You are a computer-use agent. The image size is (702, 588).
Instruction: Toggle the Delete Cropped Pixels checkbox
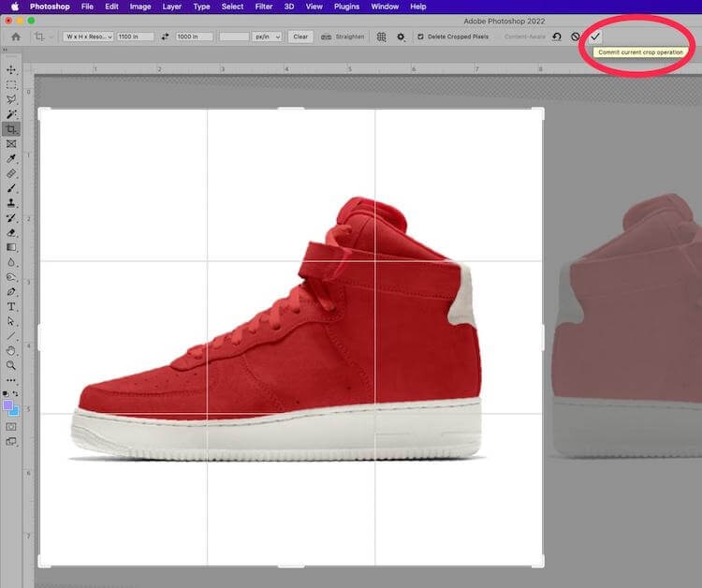tap(419, 37)
